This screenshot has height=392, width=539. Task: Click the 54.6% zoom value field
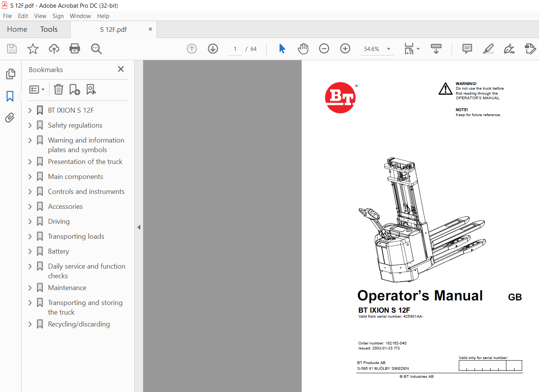coord(371,49)
